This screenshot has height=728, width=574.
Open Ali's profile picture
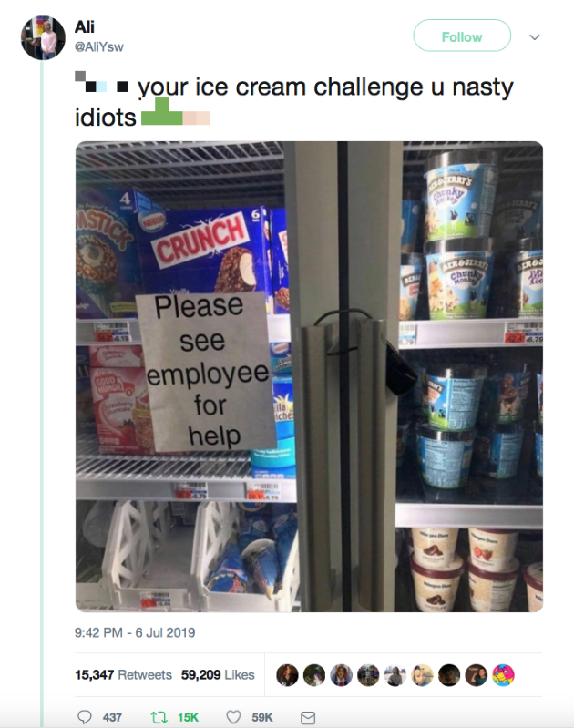pyautogui.click(x=43, y=37)
